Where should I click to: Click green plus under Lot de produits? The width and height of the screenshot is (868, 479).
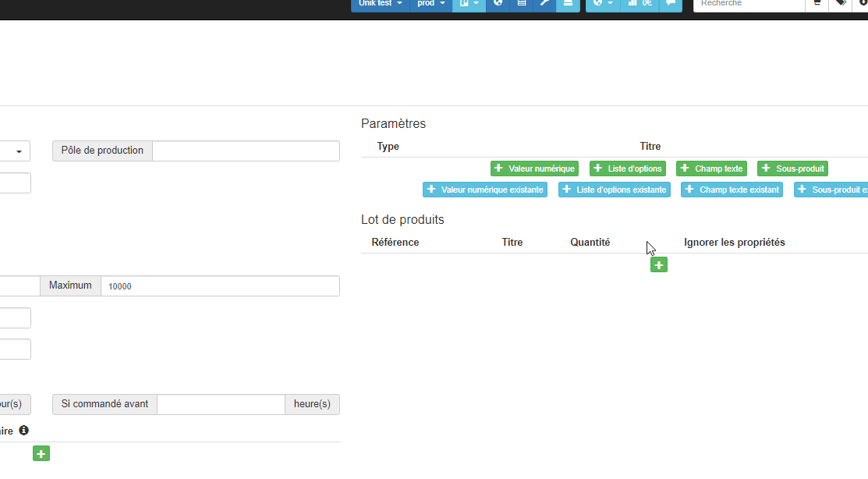[x=659, y=265]
